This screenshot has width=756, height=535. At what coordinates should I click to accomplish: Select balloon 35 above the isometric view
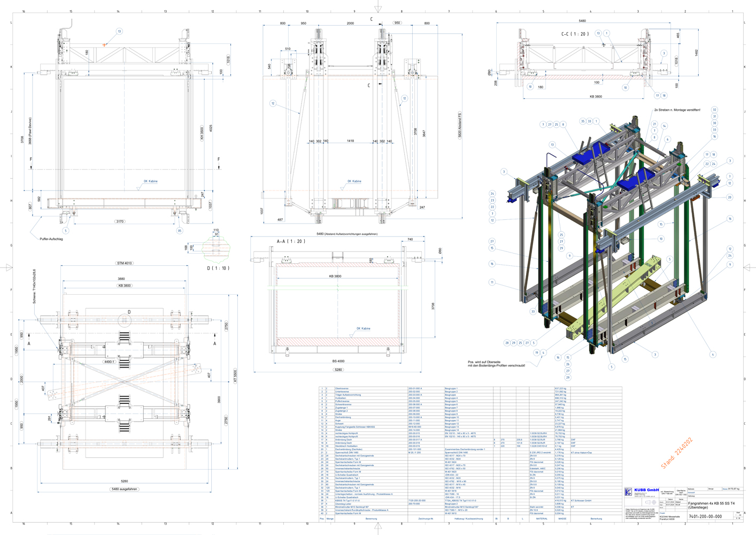point(583,121)
